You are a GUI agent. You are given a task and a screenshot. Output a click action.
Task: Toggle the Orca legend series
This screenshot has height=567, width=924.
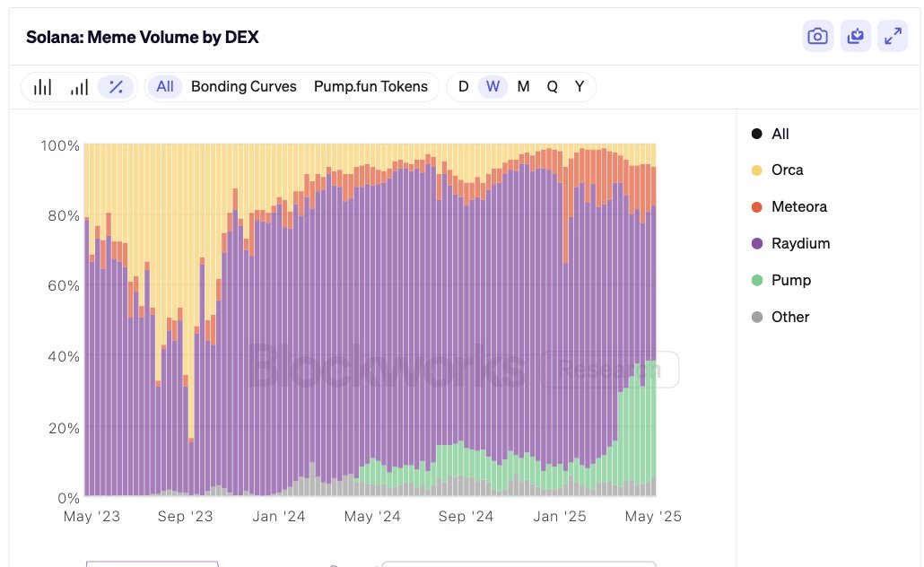(x=787, y=170)
